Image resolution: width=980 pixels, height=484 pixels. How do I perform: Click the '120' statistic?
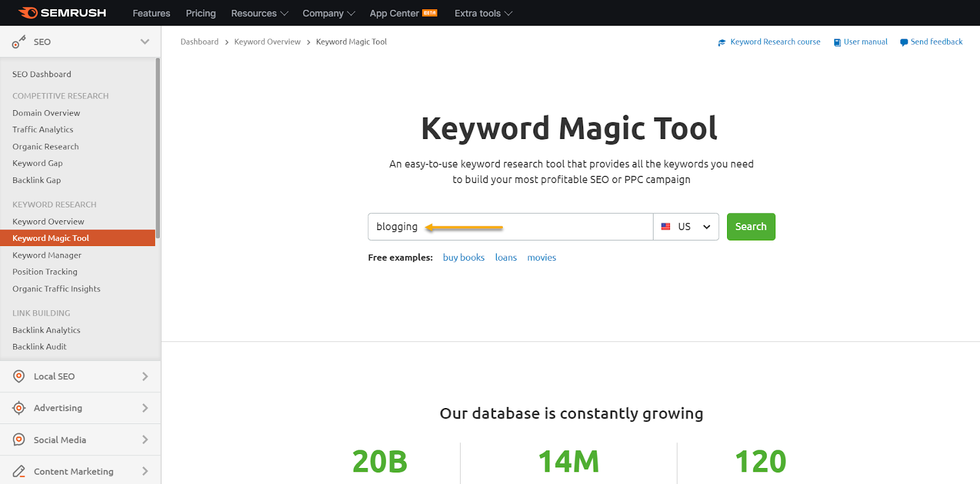(761, 461)
